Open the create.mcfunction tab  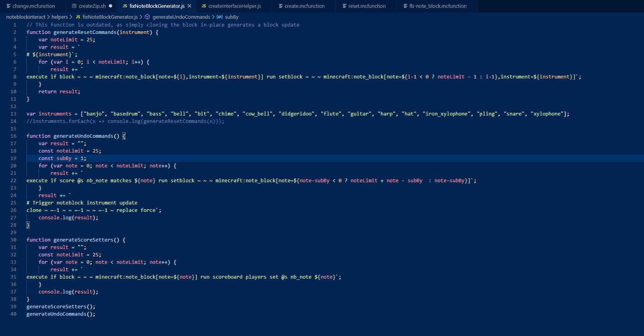(x=304, y=6)
